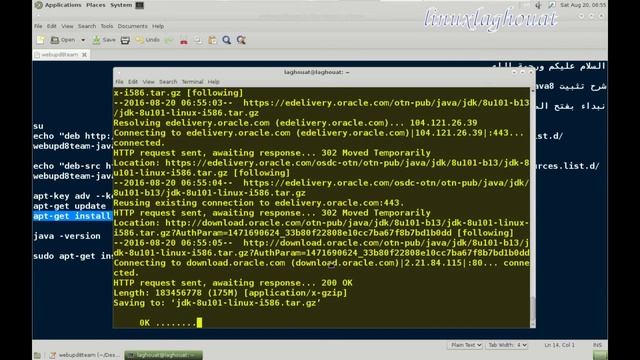Switch to laghouat terminal taskbar button
640x360 pixels.
[x=163, y=356]
